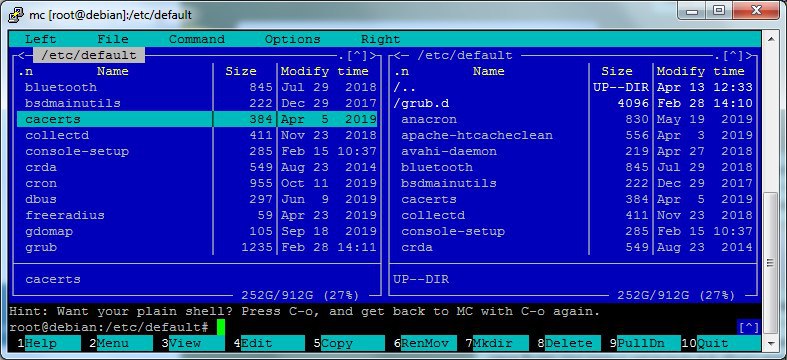Sort left panel by Size column
The width and height of the screenshot is (787, 360).
241,71
